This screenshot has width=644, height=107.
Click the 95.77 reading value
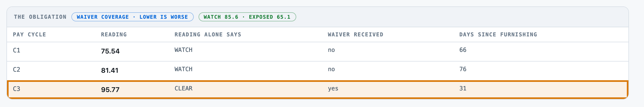point(110,90)
